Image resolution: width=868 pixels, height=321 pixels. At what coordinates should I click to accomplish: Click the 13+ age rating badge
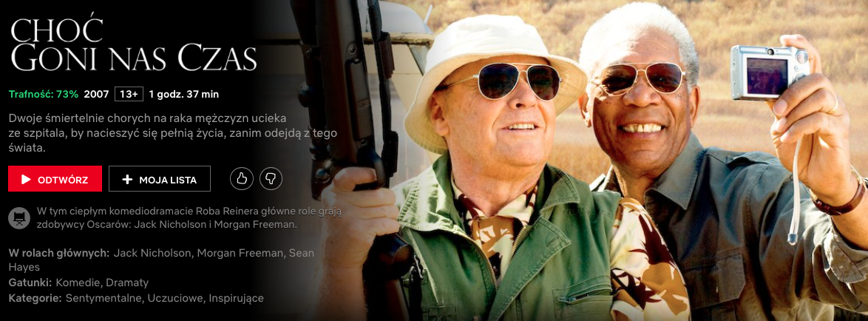click(x=129, y=94)
